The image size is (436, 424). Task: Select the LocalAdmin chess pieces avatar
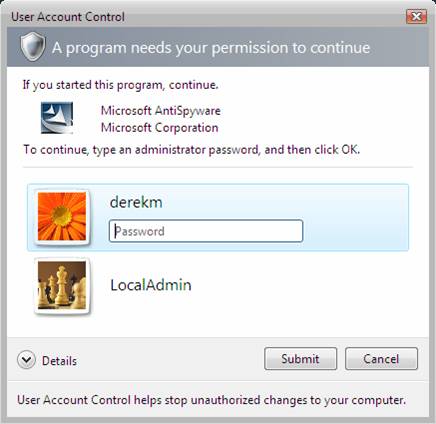coord(62,285)
